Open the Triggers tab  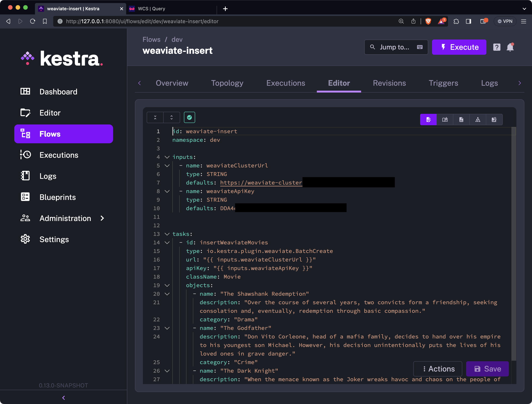[443, 83]
